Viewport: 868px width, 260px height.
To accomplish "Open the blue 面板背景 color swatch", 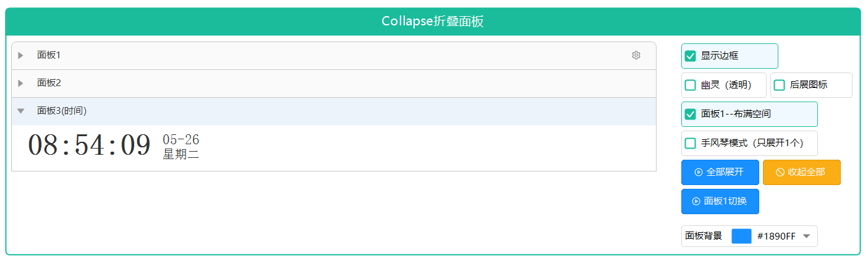I will click(x=741, y=236).
